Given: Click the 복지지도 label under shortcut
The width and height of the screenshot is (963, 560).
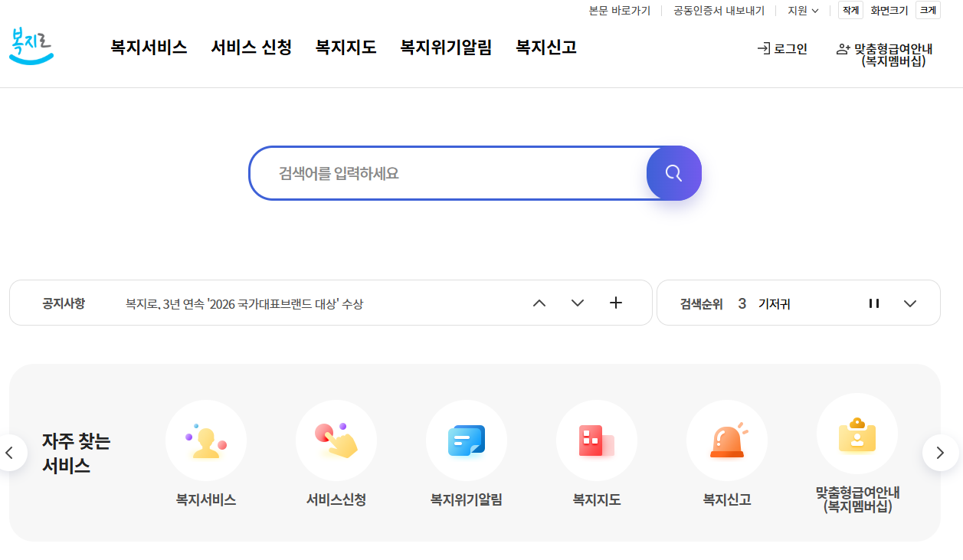Looking at the screenshot, I should click(x=597, y=499).
